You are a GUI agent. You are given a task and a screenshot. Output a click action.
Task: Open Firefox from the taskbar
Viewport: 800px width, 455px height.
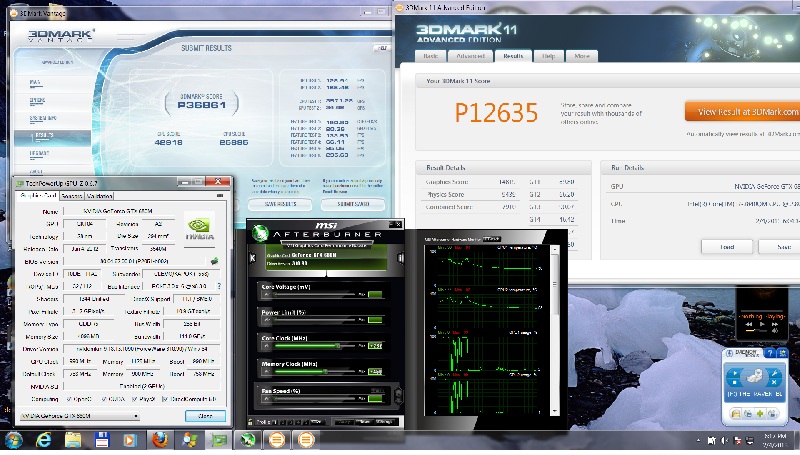coord(159,439)
